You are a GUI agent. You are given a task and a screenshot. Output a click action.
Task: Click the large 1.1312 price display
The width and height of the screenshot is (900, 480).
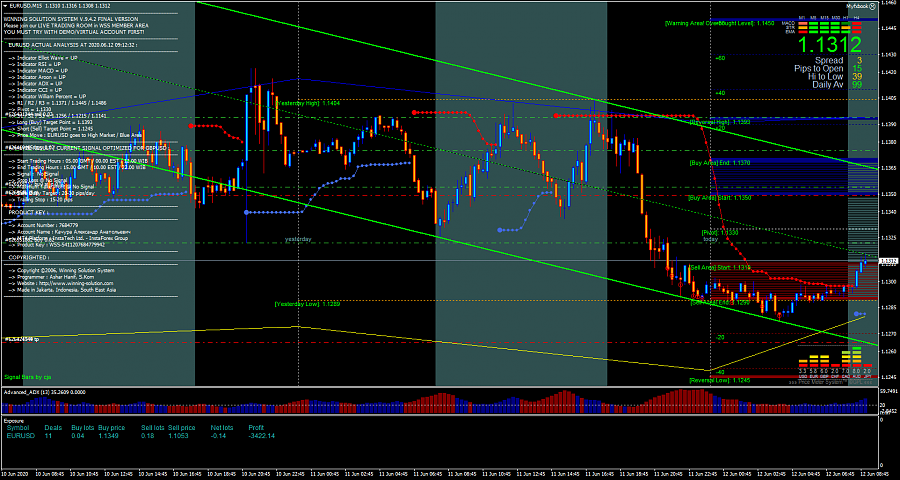click(832, 46)
